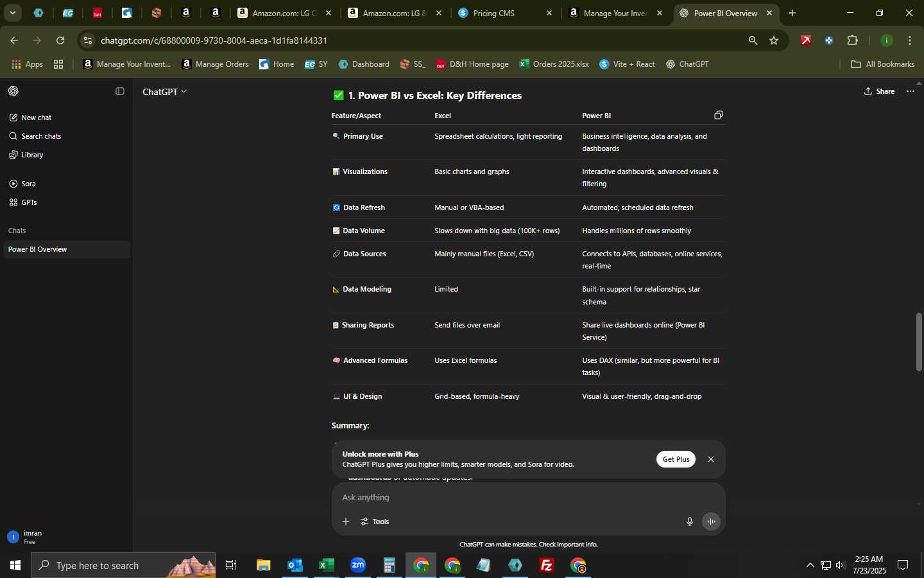Bookmark this page with the star icon
Viewport: 924px width, 578px height.
coord(774,40)
